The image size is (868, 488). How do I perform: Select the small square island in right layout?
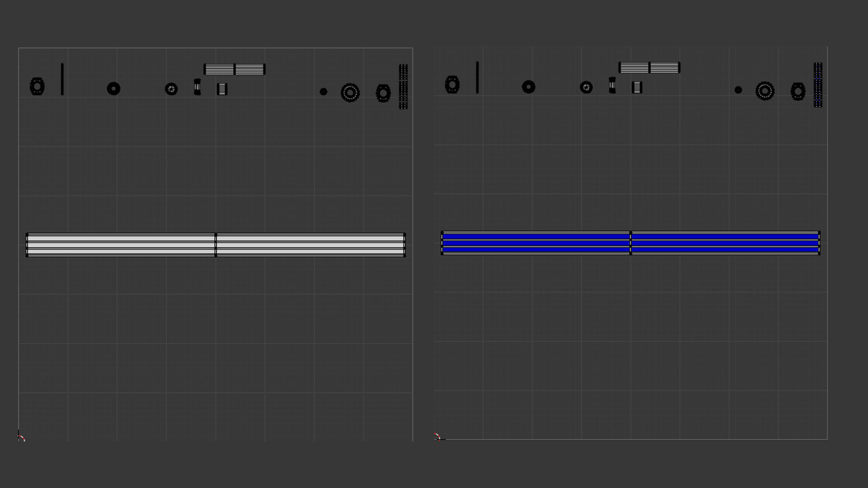637,87
